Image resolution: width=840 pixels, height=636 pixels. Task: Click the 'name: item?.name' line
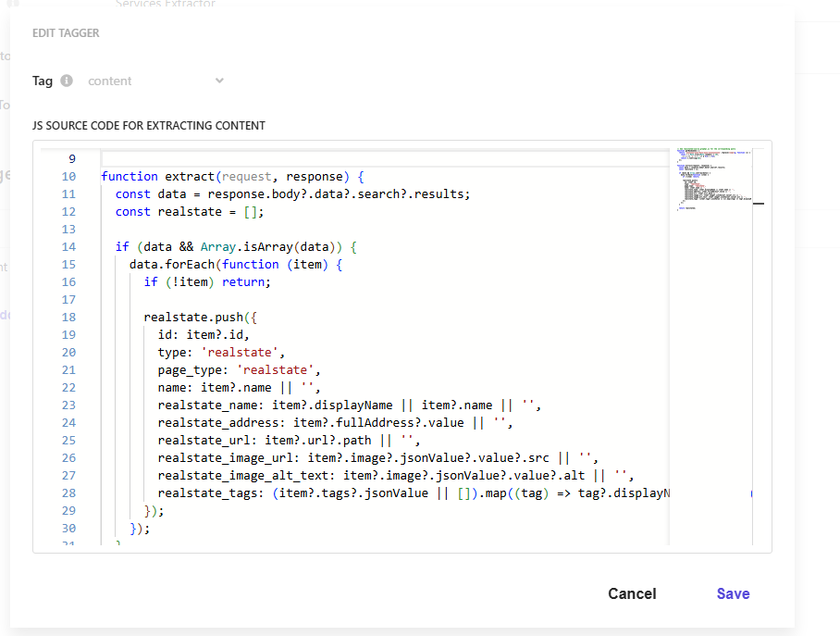tap(239, 388)
